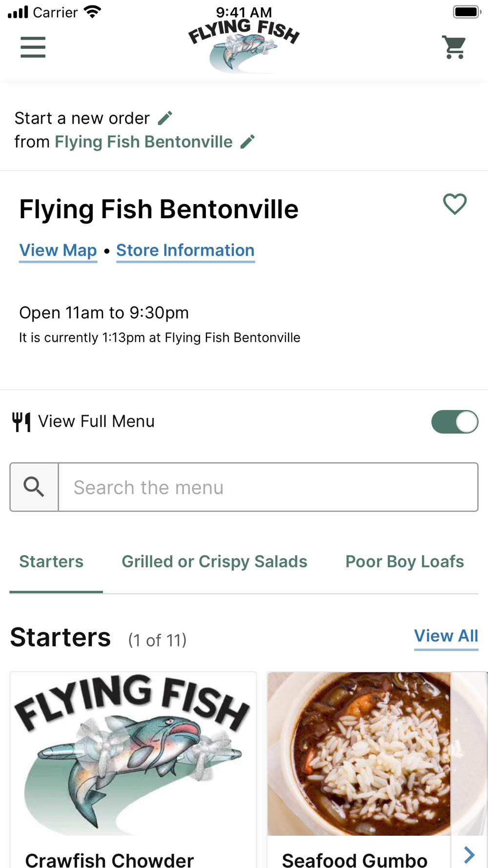View All starters items
The height and width of the screenshot is (868, 488).
(x=446, y=636)
